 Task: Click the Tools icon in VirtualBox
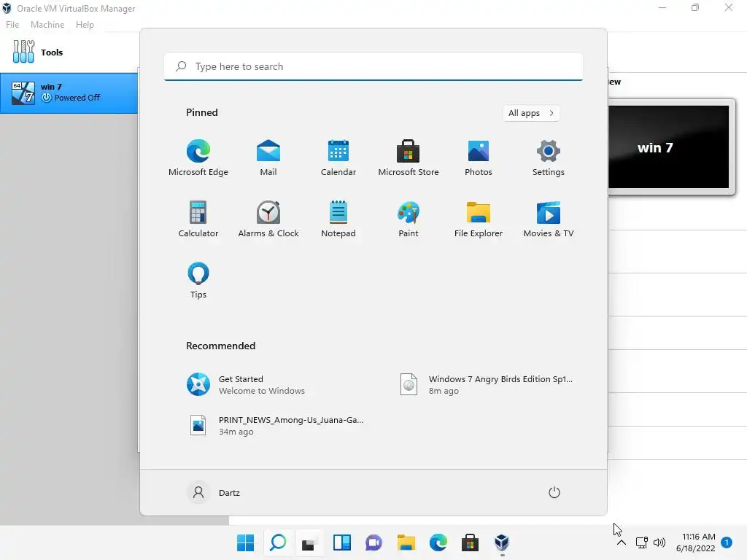[24, 52]
